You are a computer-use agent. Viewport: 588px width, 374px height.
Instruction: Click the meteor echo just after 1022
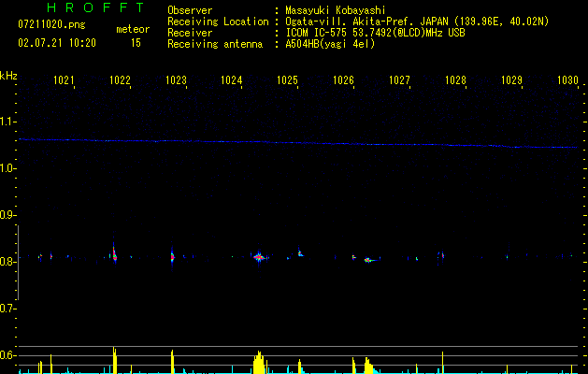pyautogui.click(x=114, y=254)
